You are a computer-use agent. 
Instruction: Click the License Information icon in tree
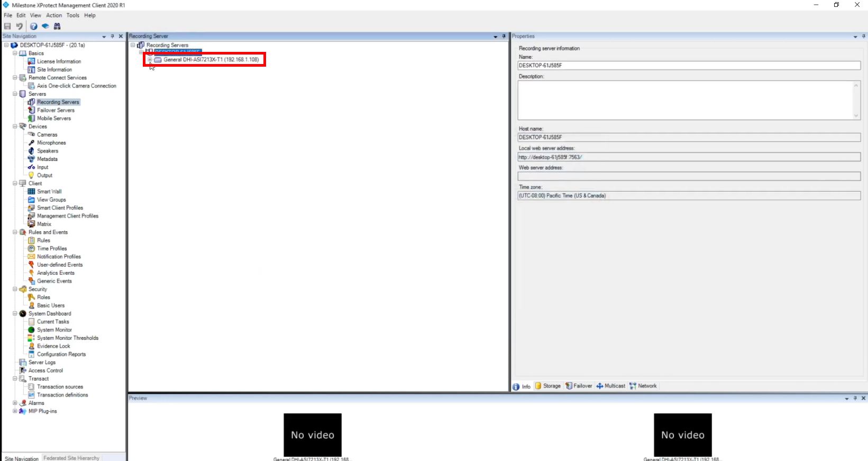31,61
